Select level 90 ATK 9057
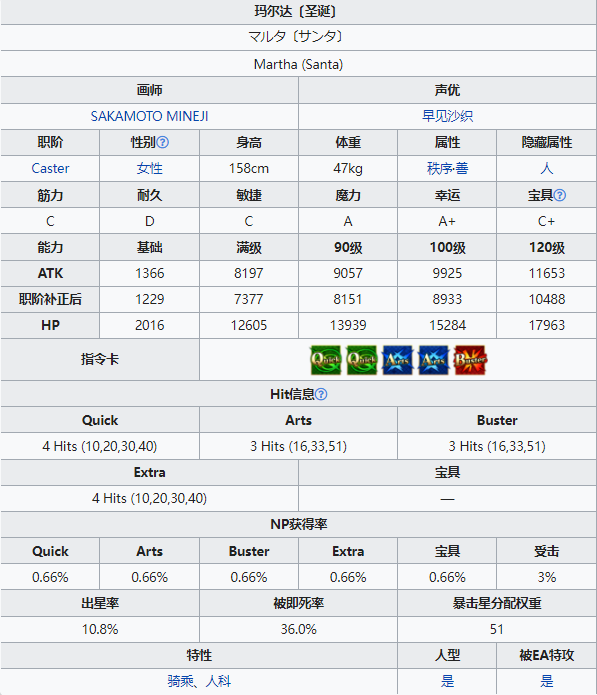 tap(348, 273)
